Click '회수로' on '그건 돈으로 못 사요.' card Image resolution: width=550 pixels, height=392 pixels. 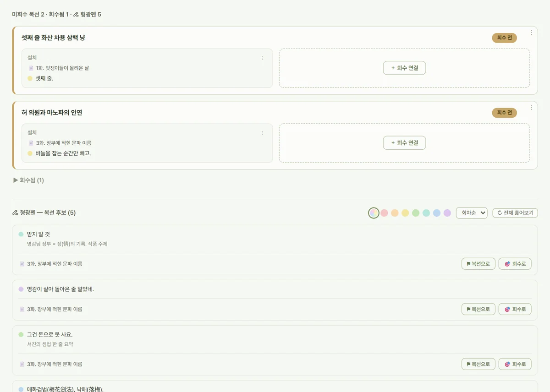click(515, 364)
